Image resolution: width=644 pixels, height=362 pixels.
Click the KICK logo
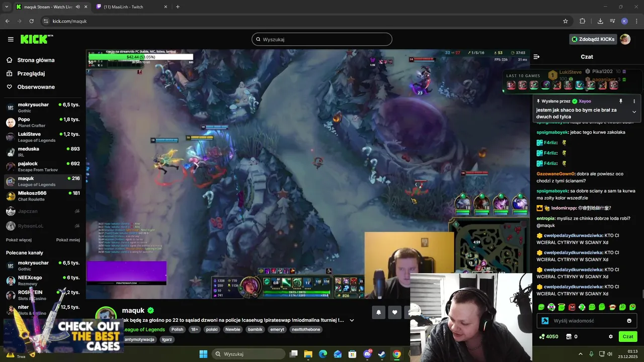[36, 39]
